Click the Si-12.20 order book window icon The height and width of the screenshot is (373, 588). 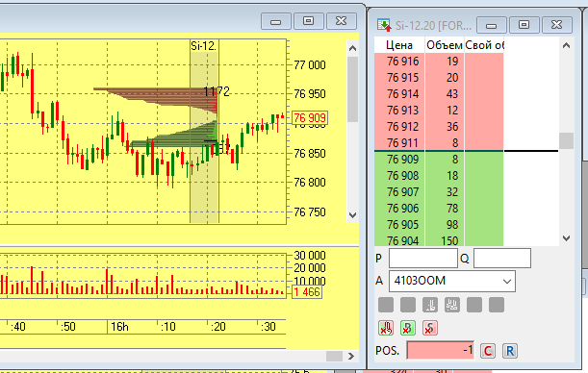point(384,25)
